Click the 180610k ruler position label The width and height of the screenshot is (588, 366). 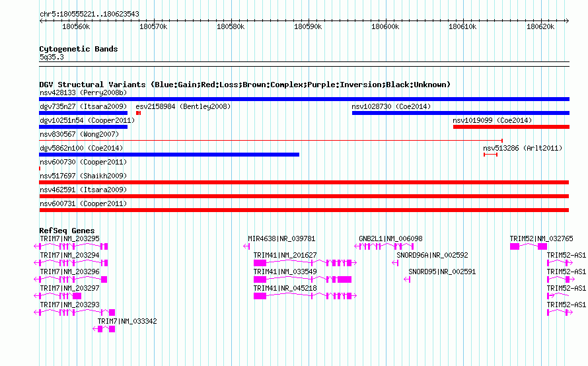(462, 26)
